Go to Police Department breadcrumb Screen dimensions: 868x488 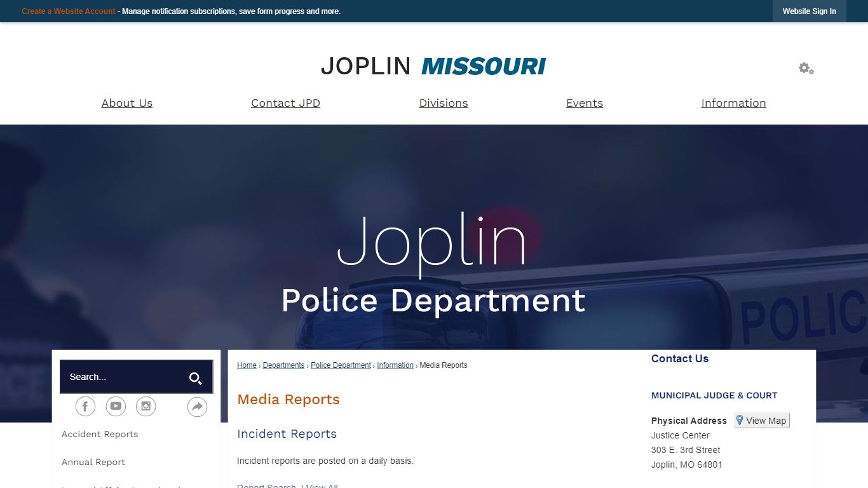(x=341, y=365)
